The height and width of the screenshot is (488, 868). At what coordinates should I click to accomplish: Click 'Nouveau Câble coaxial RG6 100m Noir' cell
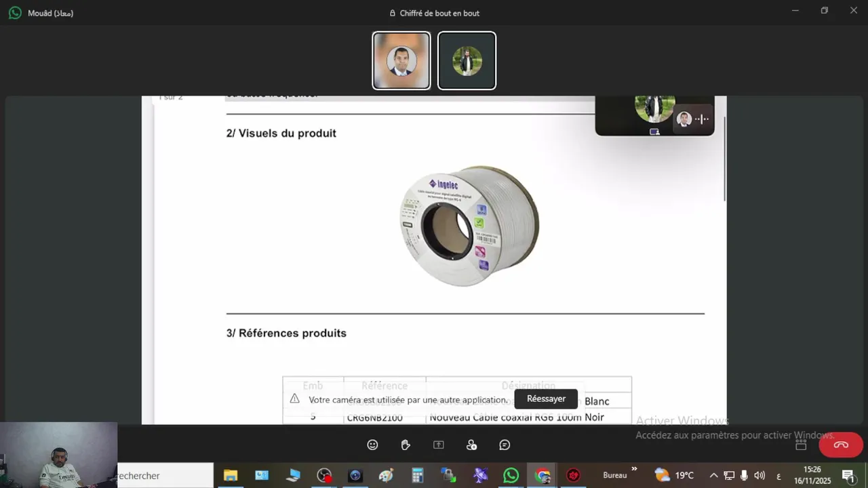click(517, 418)
